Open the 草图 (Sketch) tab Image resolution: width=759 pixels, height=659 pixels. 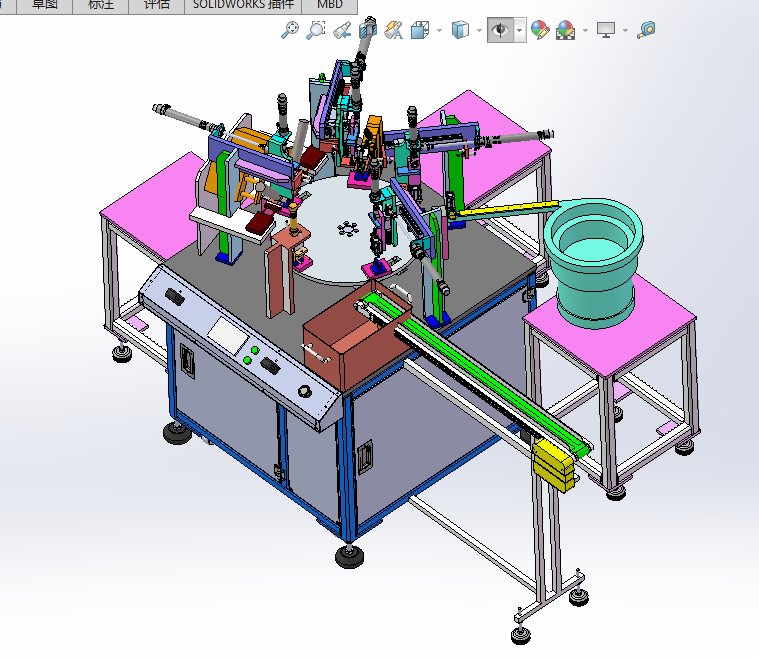(x=45, y=5)
